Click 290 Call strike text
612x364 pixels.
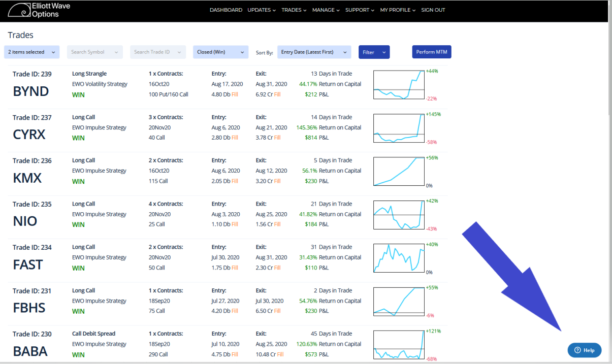point(158,354)
